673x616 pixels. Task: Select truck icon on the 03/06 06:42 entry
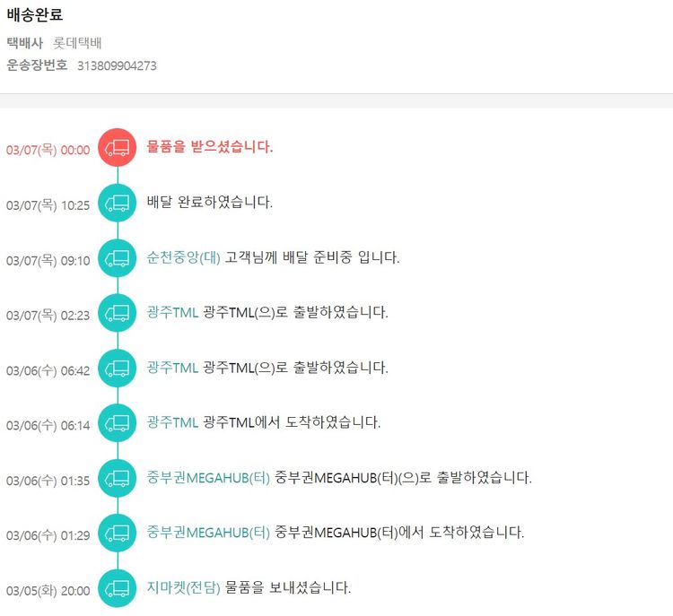(117, 369)
